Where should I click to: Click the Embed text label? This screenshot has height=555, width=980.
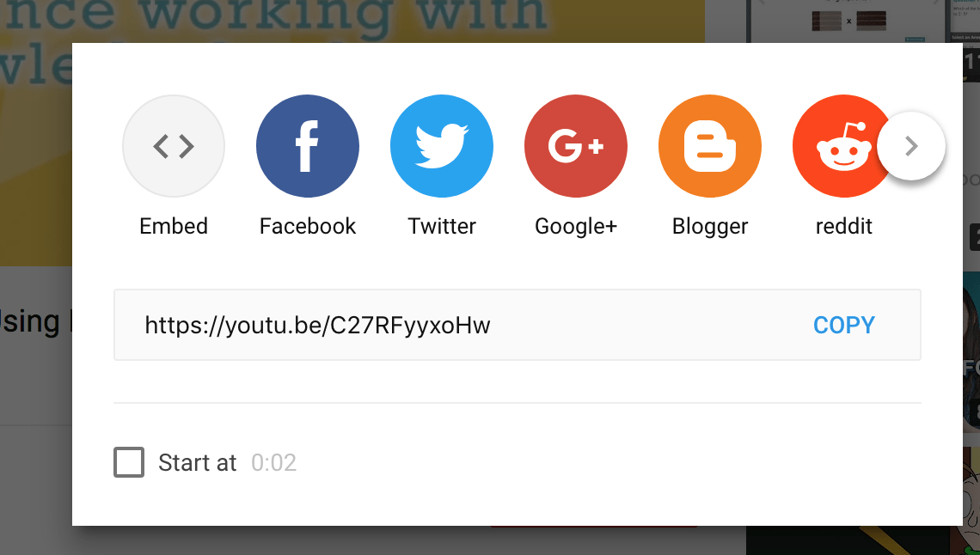click(173, 226)
